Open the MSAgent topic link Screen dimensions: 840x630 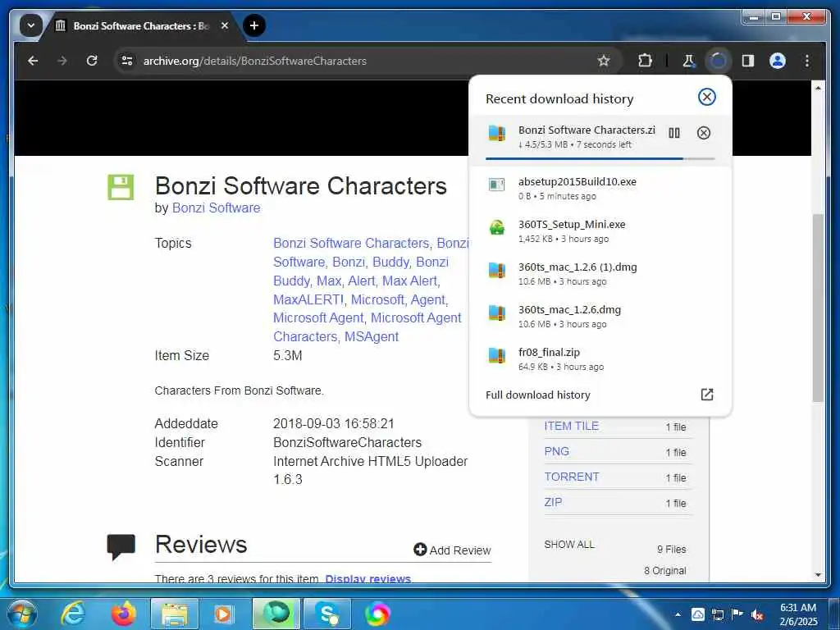[x=372, y=336]
